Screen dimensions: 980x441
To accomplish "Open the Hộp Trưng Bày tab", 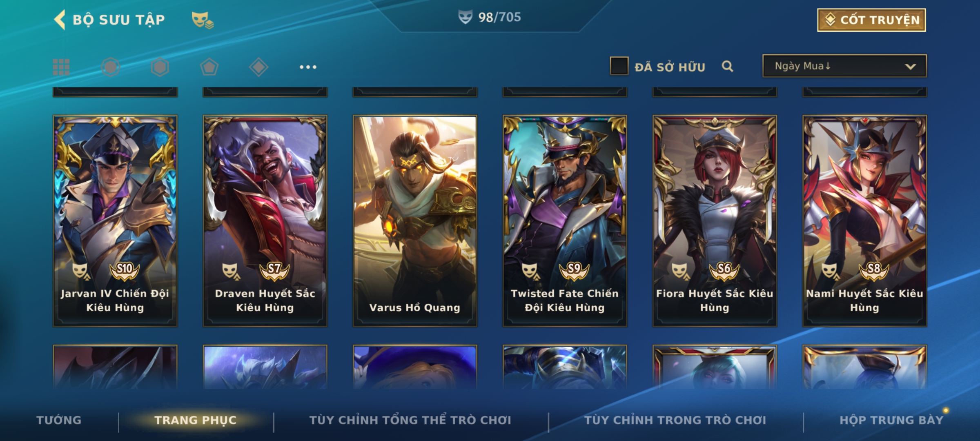I will tap(891, 420).
